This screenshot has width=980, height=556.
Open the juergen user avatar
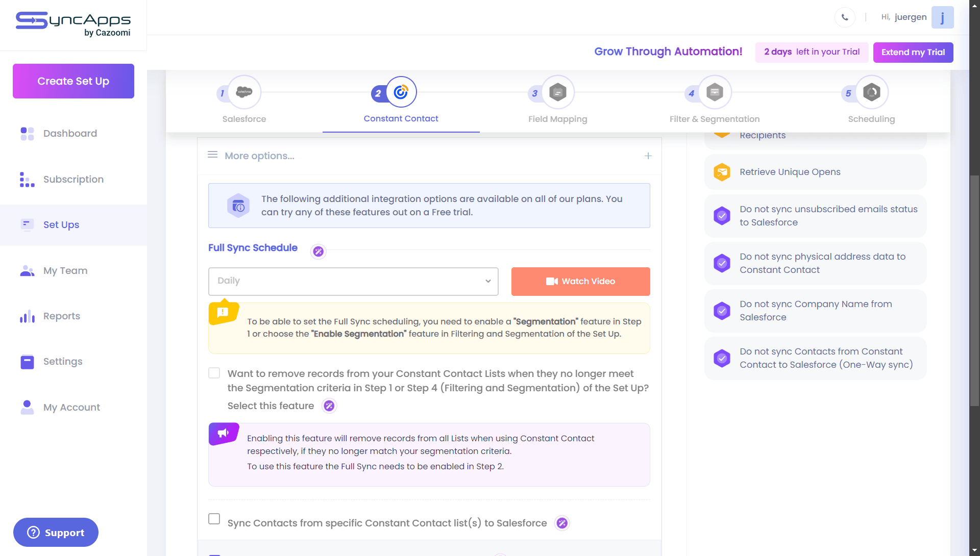942,17
